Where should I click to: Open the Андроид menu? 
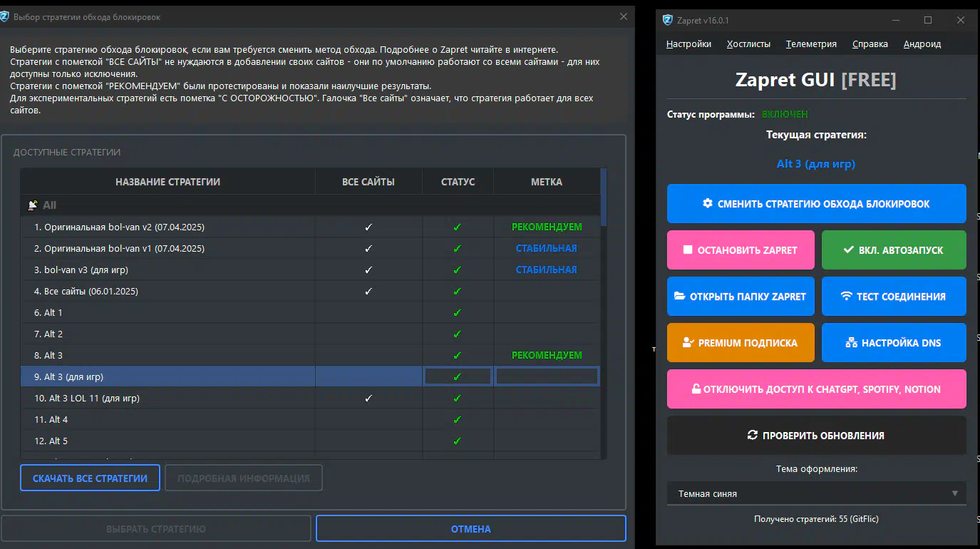pos(922,43)
